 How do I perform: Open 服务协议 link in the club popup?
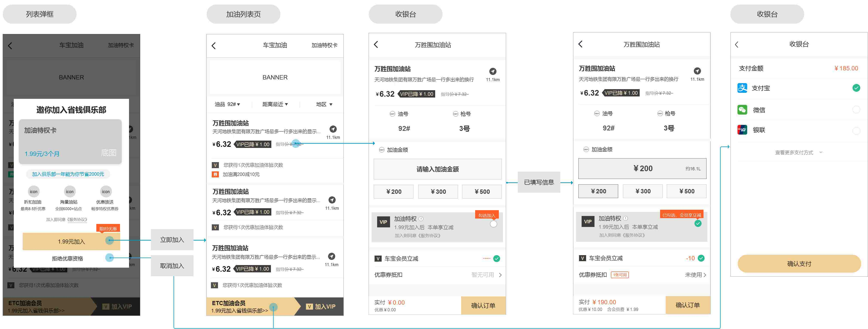tap(77, 219)
